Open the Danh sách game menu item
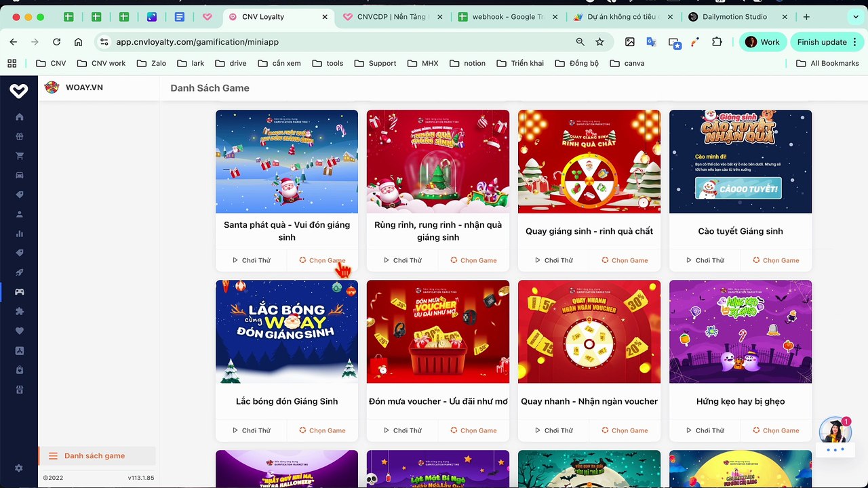 click(x=97, y=456)
